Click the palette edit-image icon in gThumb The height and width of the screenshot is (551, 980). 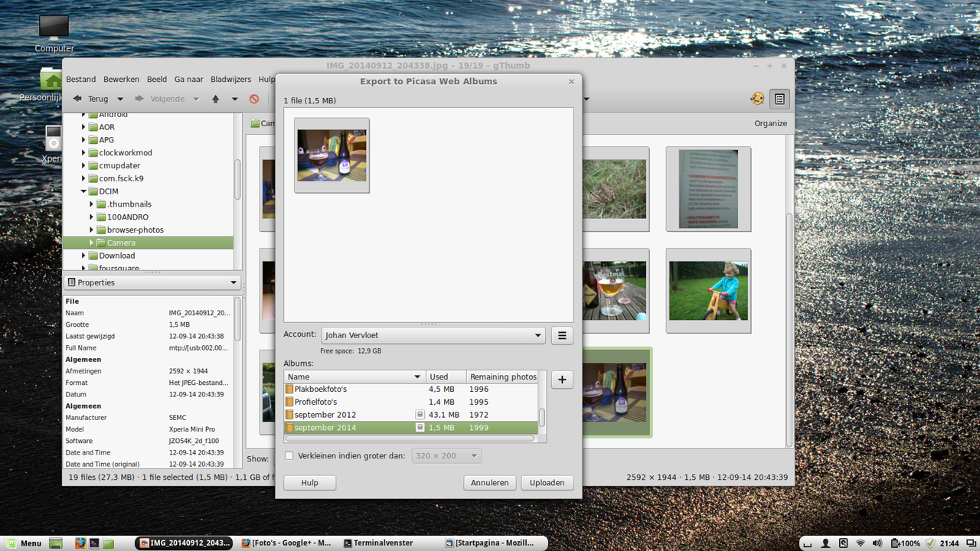tap(757, 99)
